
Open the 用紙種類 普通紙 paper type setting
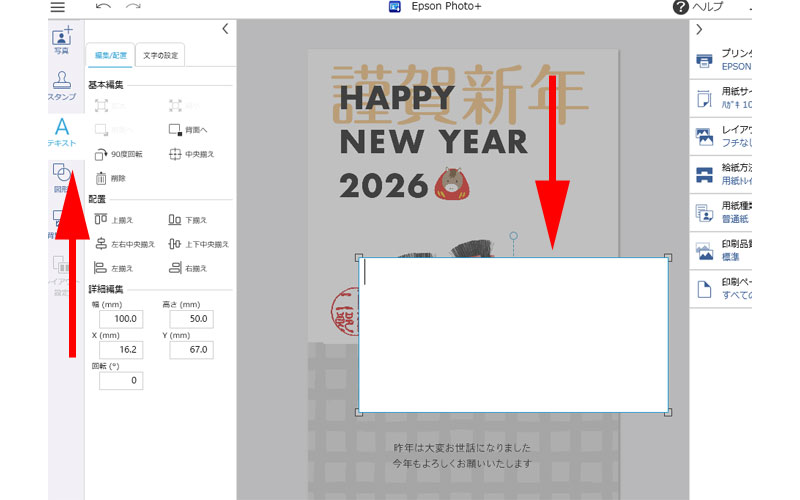720,212
